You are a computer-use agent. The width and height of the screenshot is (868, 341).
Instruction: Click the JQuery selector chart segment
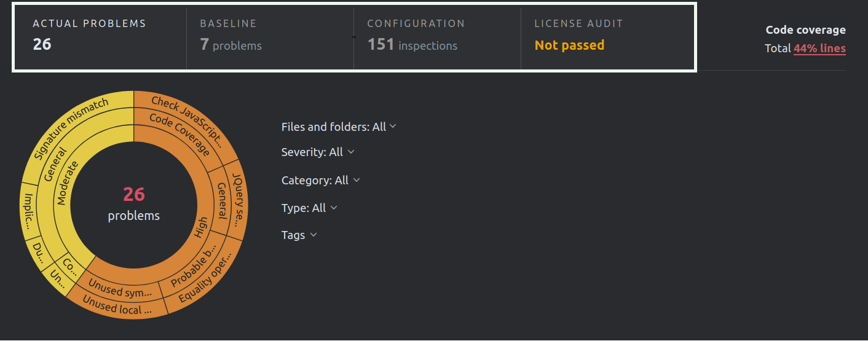tap(238, 197)
